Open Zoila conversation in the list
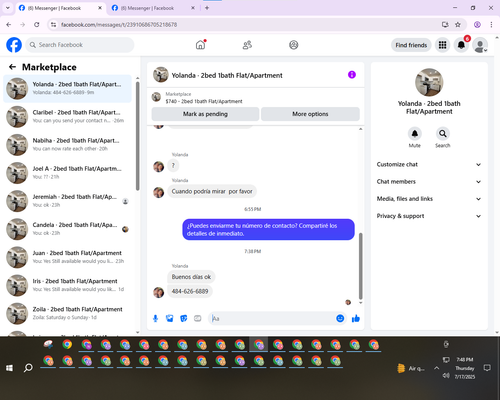Image resolution: width=500 pixels, height=400 pixels. pyautogui.click(x=67, y=313)
